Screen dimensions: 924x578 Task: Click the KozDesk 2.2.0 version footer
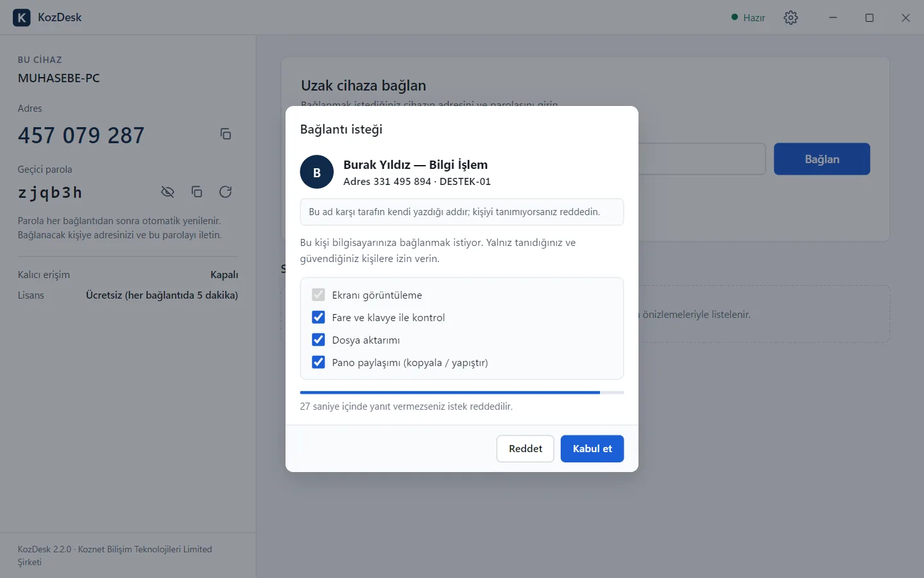coord(115,556)
